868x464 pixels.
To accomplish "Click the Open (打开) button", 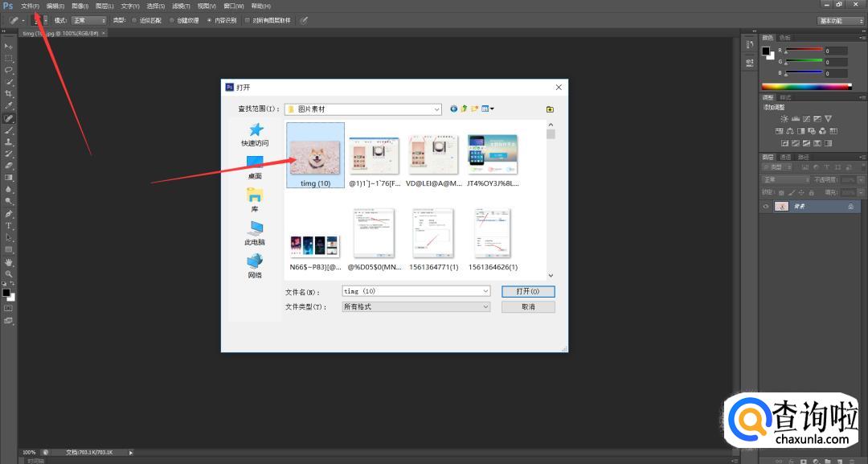I will coord(528,291).
